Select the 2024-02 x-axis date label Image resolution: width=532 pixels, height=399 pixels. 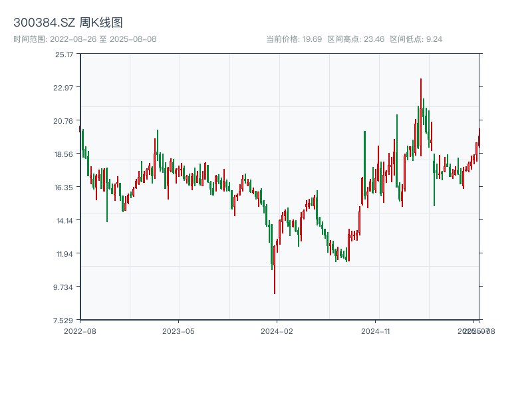pos(277,331)
